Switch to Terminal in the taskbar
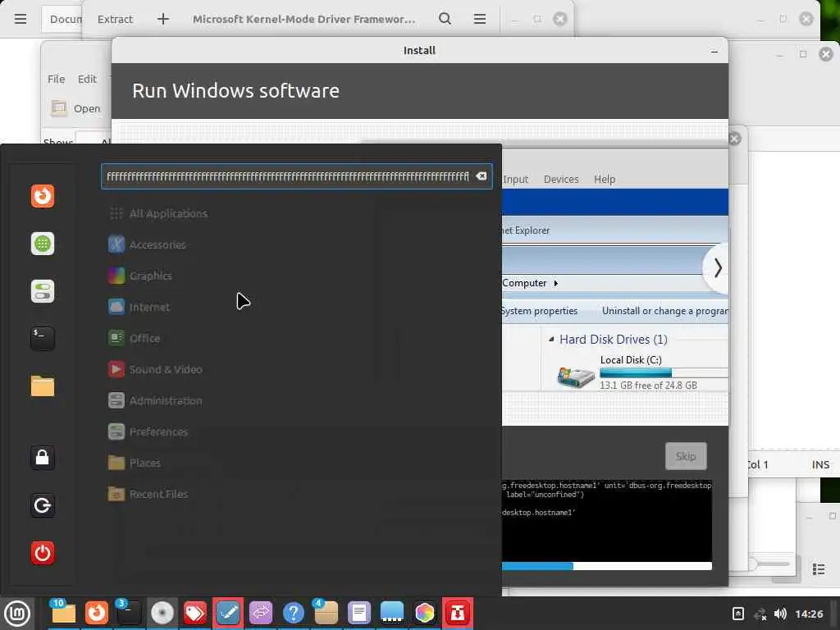Image resolution: width=840 pixels, height=630 pixels. point(129,613)
